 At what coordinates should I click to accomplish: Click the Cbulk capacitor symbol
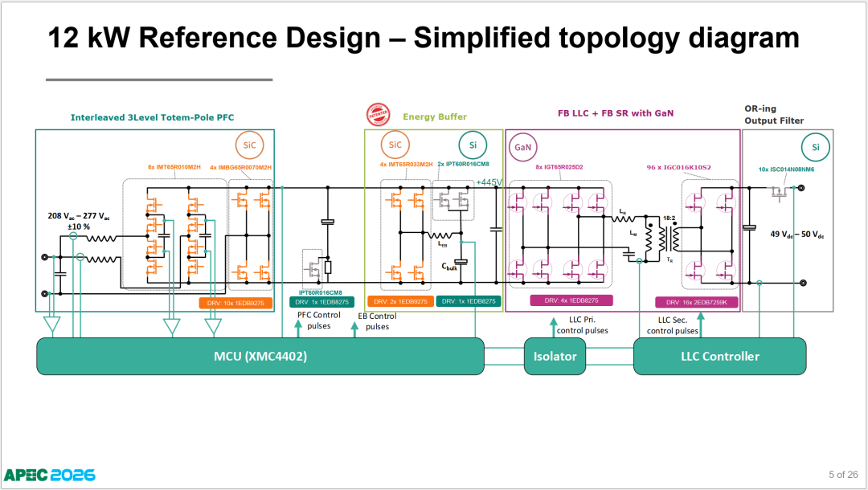pos(461,262)
